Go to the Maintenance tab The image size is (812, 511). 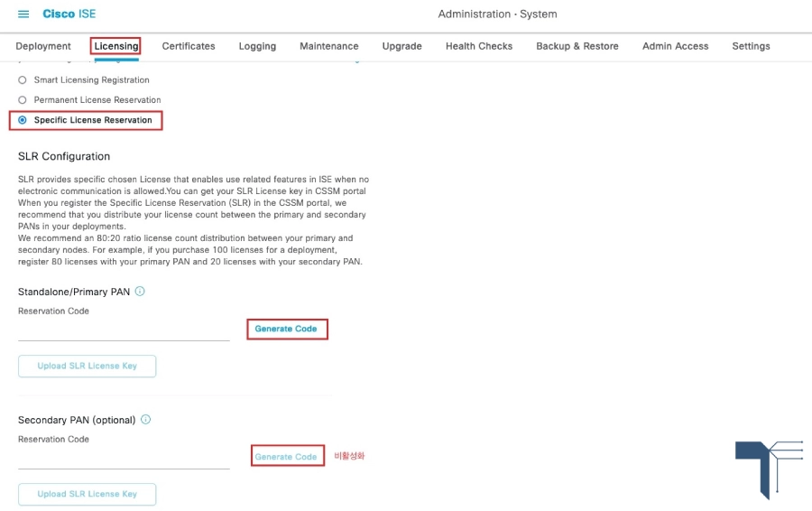[x=328, y=46]
